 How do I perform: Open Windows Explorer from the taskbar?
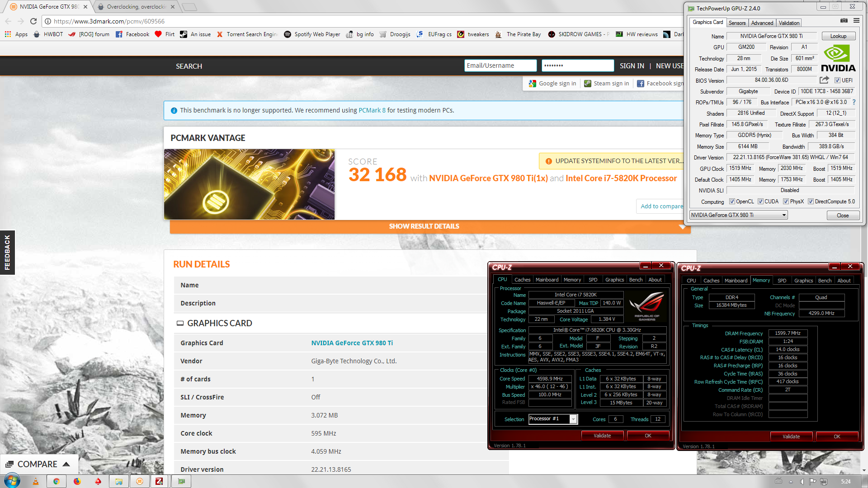click(119, 482)
